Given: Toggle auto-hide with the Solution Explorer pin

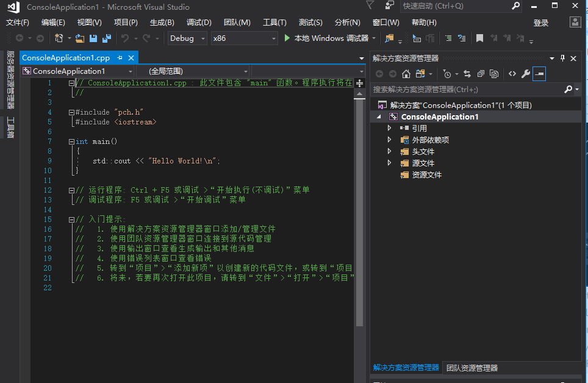Looking at the screenshot, I should pyautogui.click(x=562, y=59).
